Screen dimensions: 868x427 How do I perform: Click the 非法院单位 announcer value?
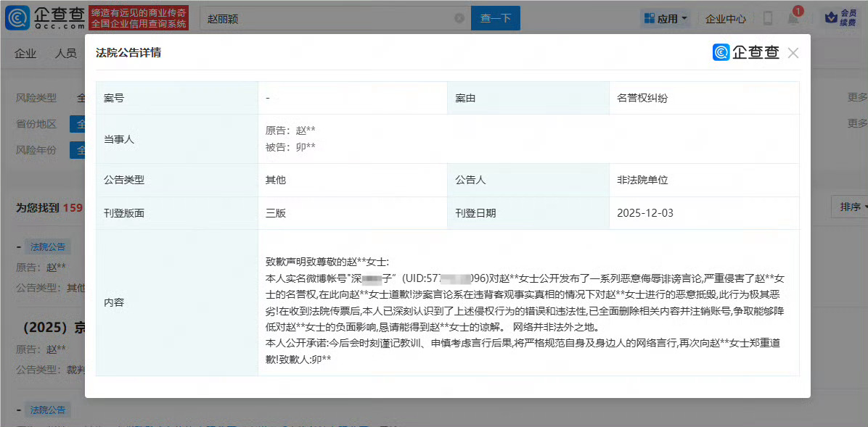(643, 181)
